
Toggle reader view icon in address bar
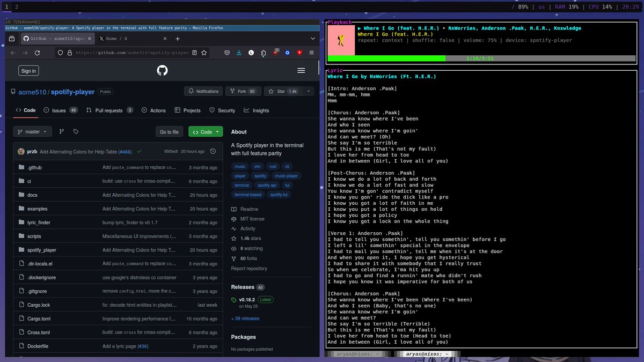(x=195, y=53)
